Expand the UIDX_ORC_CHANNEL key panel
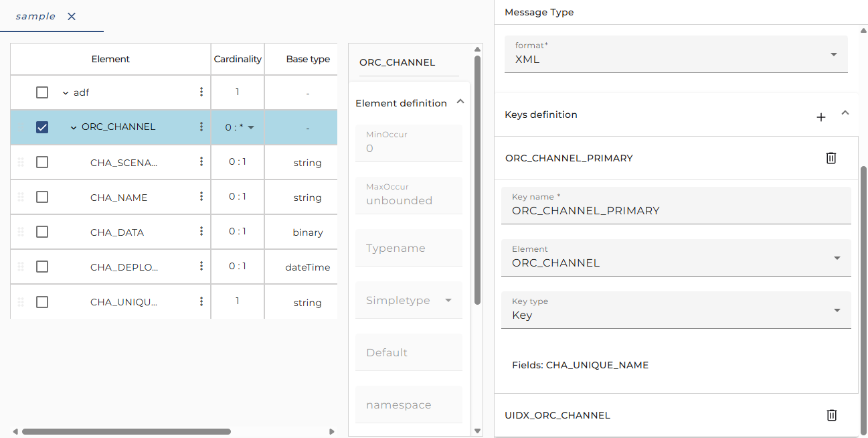The image size is (868, 438). pyautogui.click(x=676, y=415)
